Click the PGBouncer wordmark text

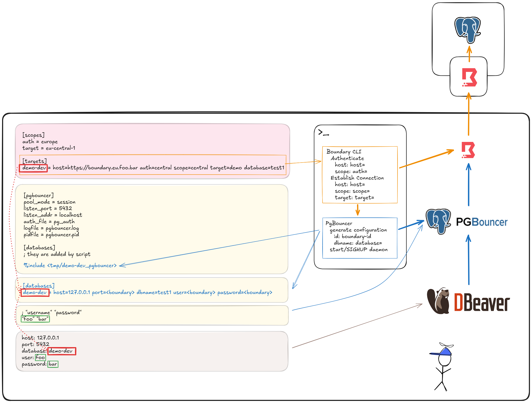click(482, 222)
